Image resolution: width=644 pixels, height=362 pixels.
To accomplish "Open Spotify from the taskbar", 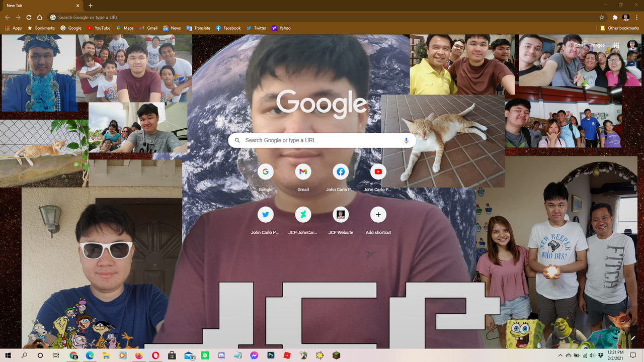I will tap(205, 355).
